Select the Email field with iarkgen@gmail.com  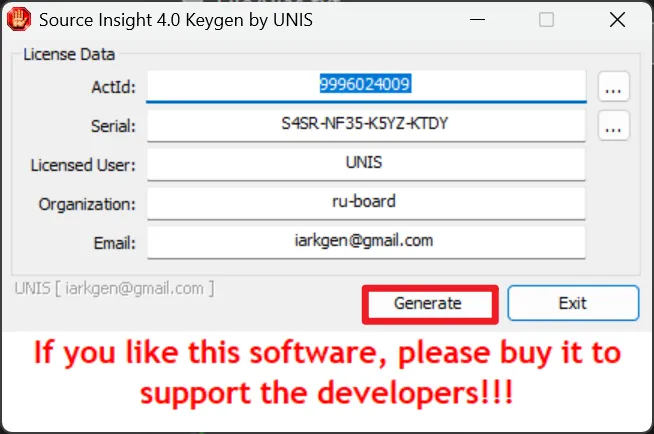[x=366, y=242]
